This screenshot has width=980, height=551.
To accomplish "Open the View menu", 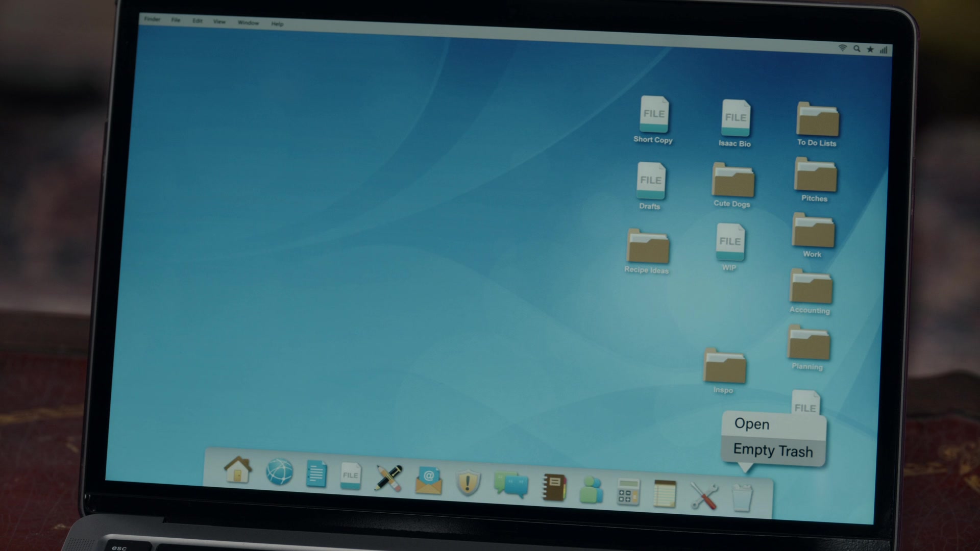I will point(219,22).
